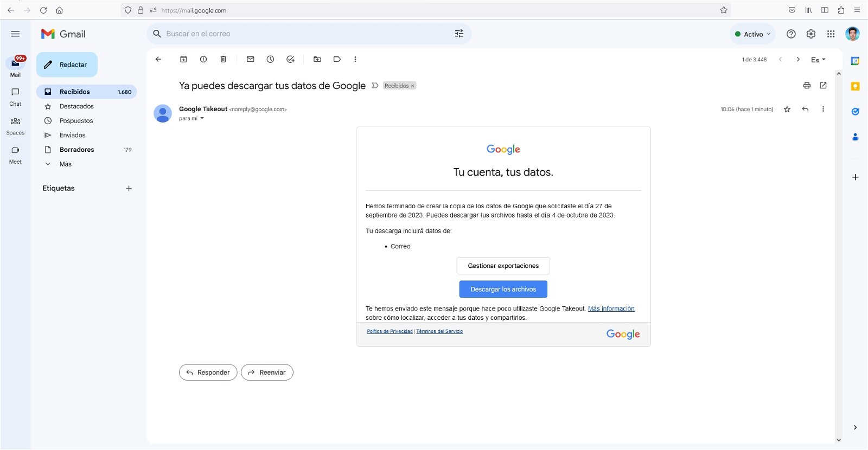The height and width of the screenshot is (450, 868).
Task: Open the Destacados folder
Action: (x=87, y=106)
